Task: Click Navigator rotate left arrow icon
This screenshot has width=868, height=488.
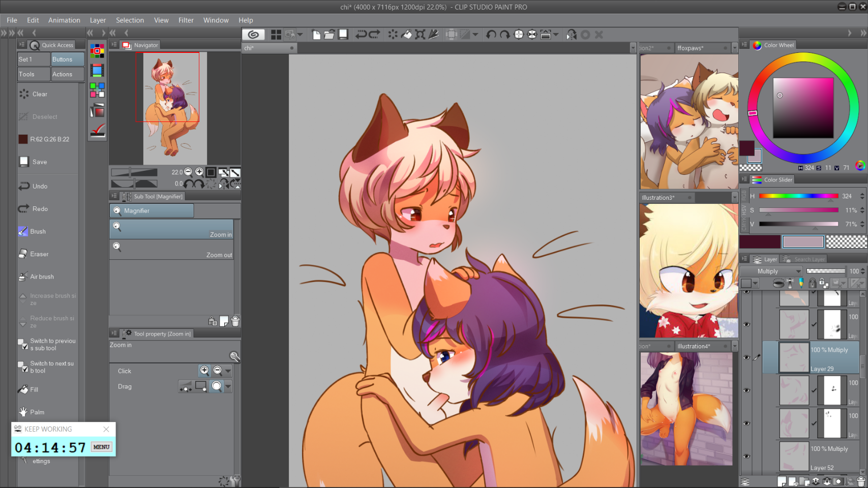Action: 188,184
